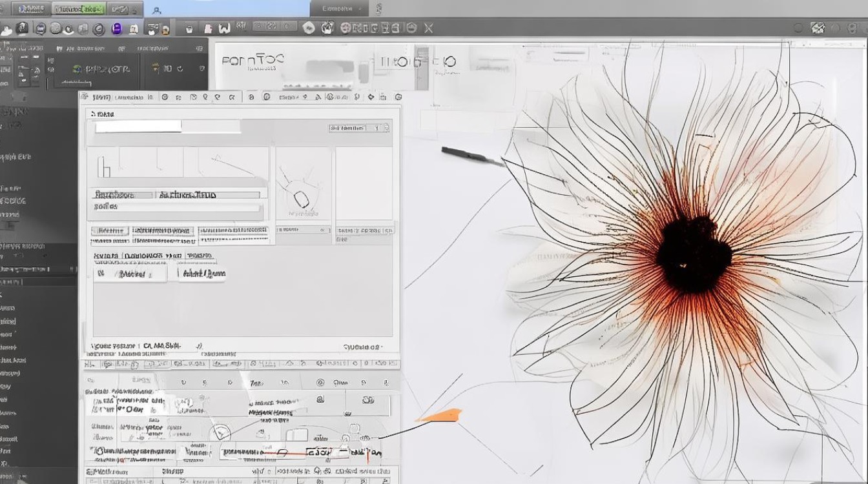Expand the dropdown below the oval preview

(x=303, y=230)
